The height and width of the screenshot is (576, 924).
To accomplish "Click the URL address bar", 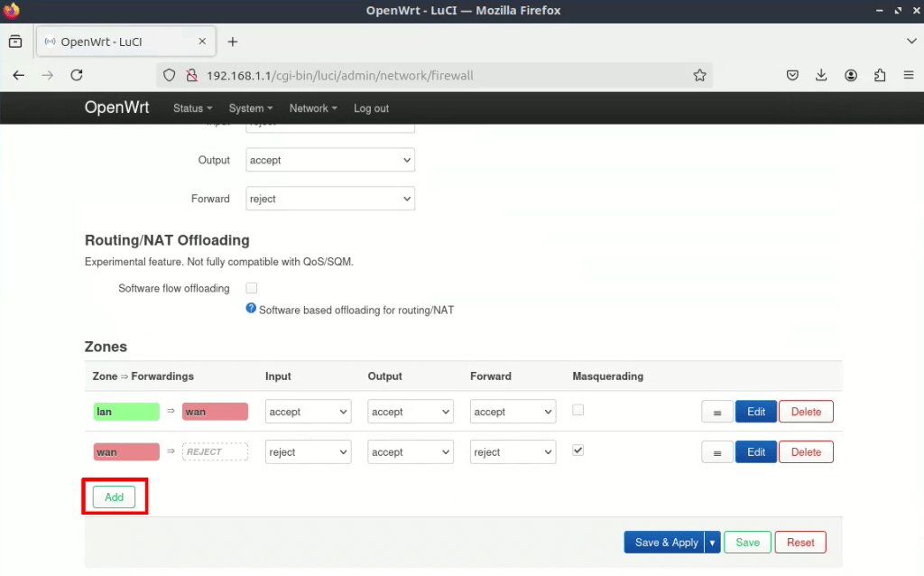I will (436, 76).
